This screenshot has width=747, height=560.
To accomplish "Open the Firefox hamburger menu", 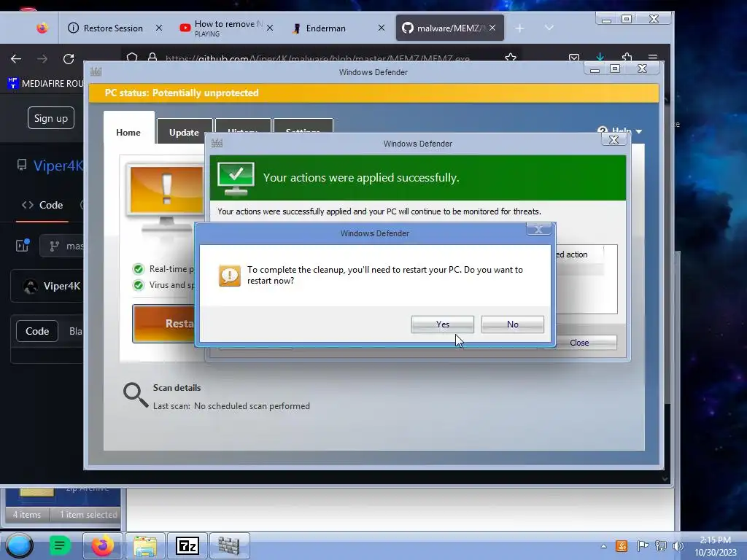I will tap(653, 57).
